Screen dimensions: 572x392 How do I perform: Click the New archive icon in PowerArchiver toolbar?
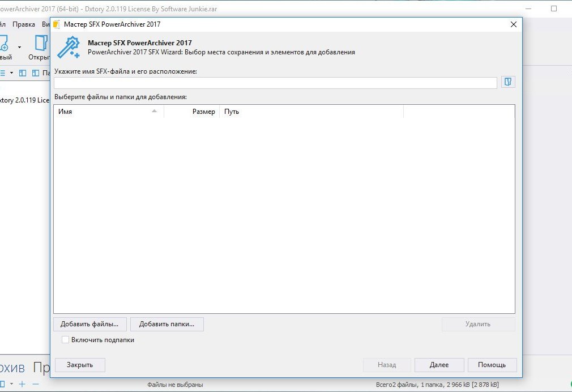pyautogui.click(x=3, y=43)
